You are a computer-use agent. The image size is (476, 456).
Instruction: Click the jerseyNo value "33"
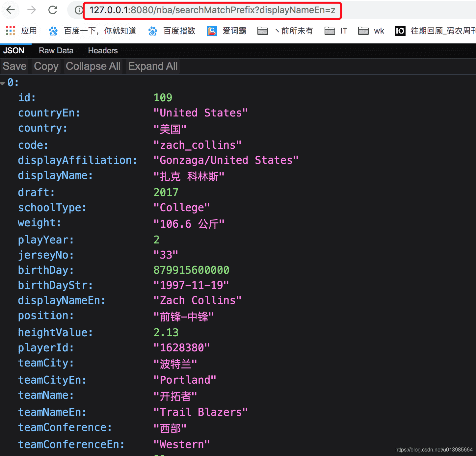tap(166, 255)
